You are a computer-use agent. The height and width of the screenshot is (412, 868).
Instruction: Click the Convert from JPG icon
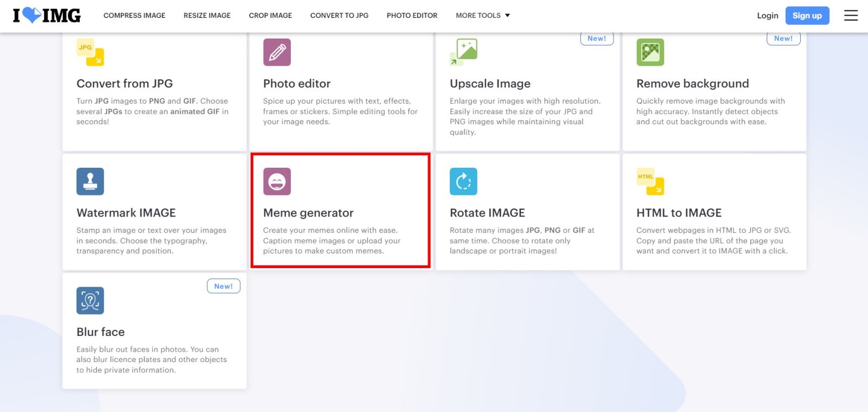click(90, 52)
